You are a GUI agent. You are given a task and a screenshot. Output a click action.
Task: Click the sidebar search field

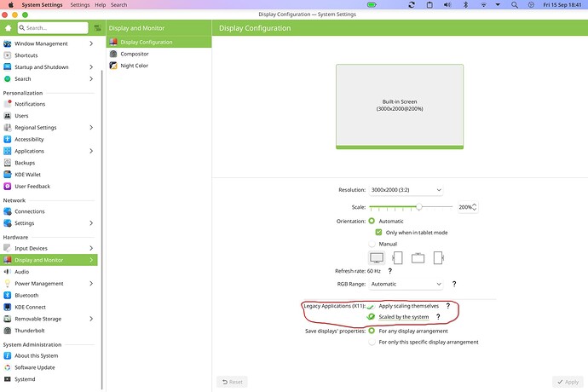point(53,28)
